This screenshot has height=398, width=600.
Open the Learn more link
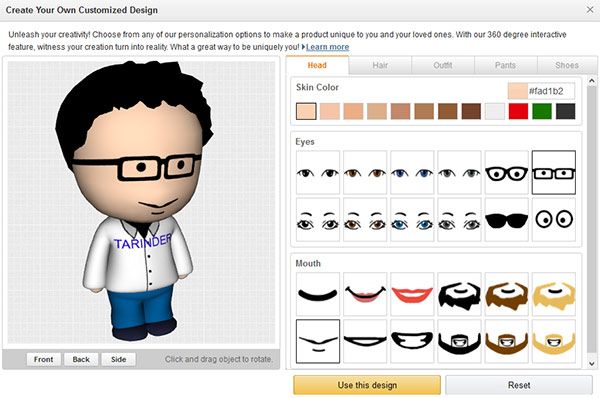[327, 47]
